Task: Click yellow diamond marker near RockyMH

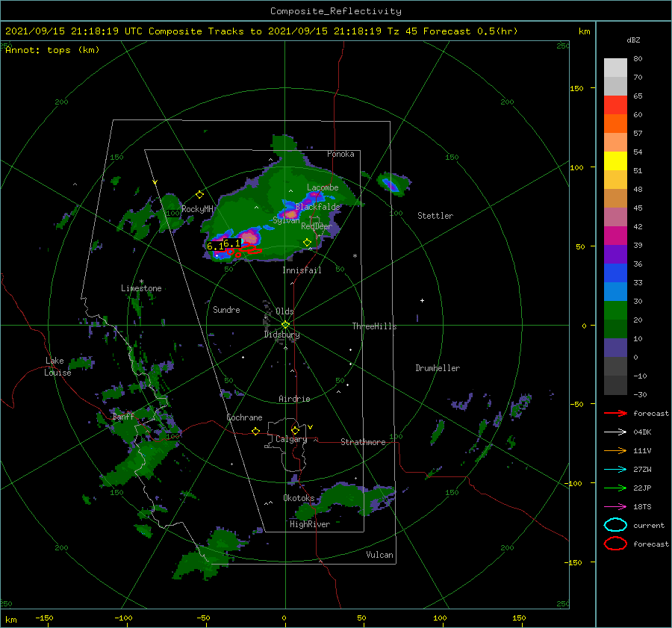Action: click(x=199, y=195)
